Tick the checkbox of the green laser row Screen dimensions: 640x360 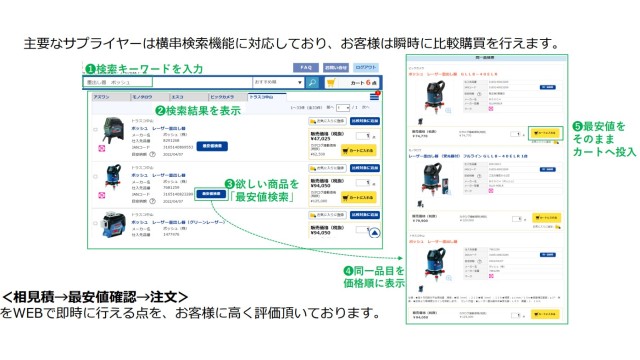click(x=95, y=223)
